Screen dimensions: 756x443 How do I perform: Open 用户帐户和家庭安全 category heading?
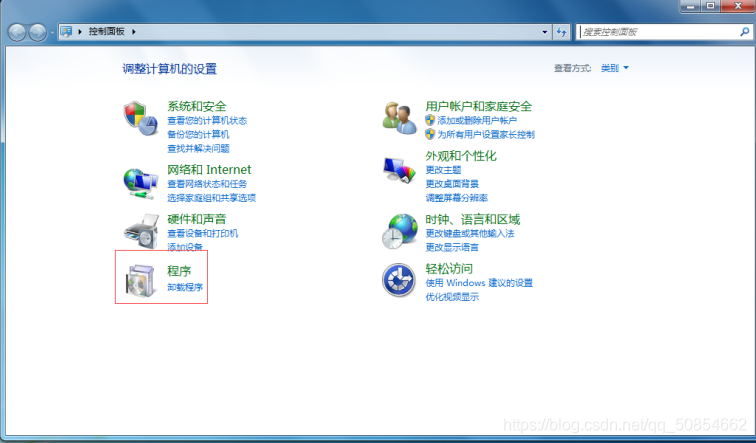[x=479, y=106]
